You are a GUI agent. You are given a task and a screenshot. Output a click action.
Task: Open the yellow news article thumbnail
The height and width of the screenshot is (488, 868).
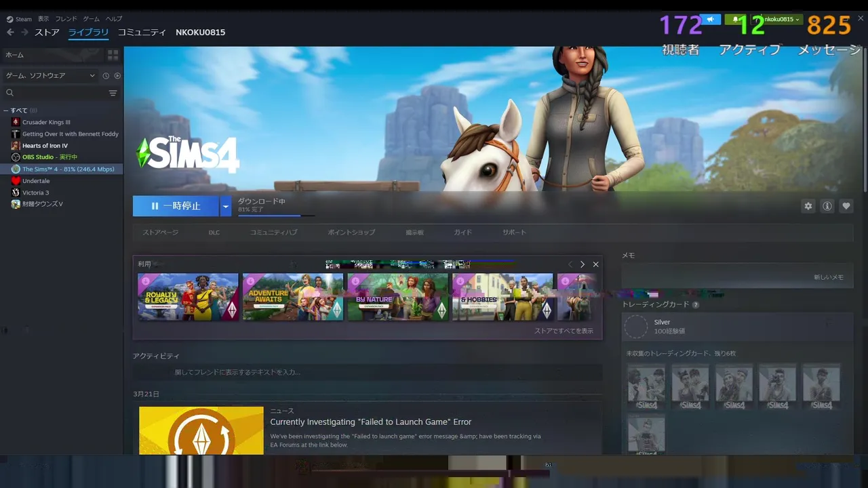click(201, 430)
